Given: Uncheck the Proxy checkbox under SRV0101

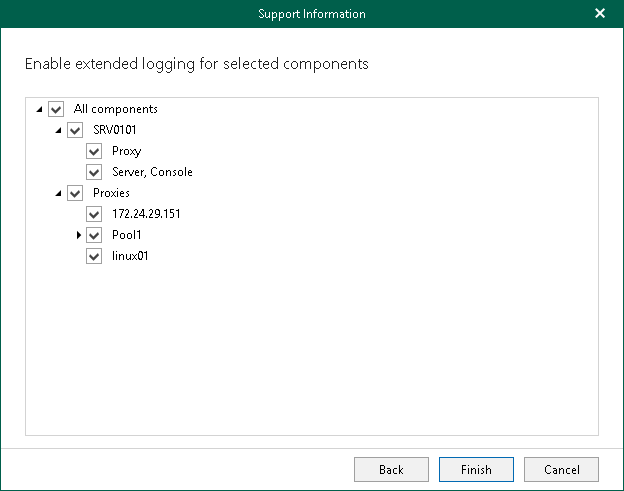Looking at the screenshot, I should coord(94,151).
